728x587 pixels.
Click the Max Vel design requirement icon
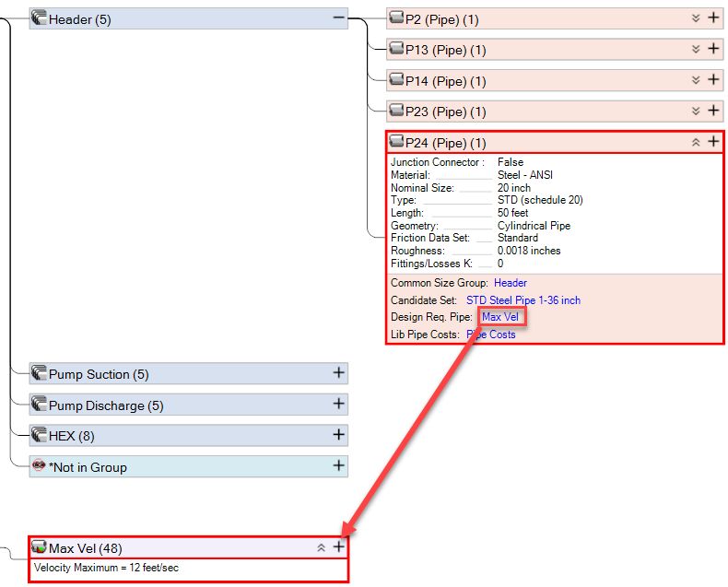point(39,546)
